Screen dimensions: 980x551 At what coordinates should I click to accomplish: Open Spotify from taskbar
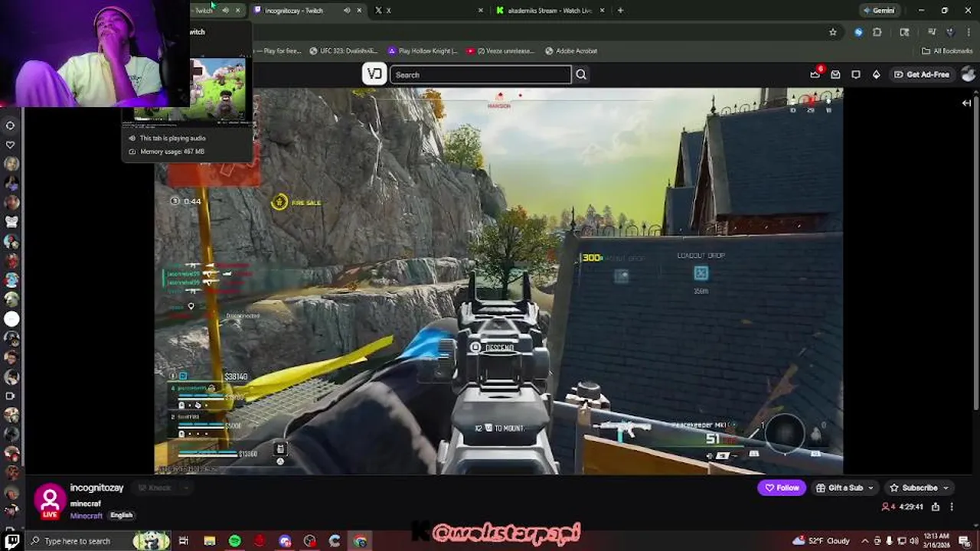pos(234,541)
